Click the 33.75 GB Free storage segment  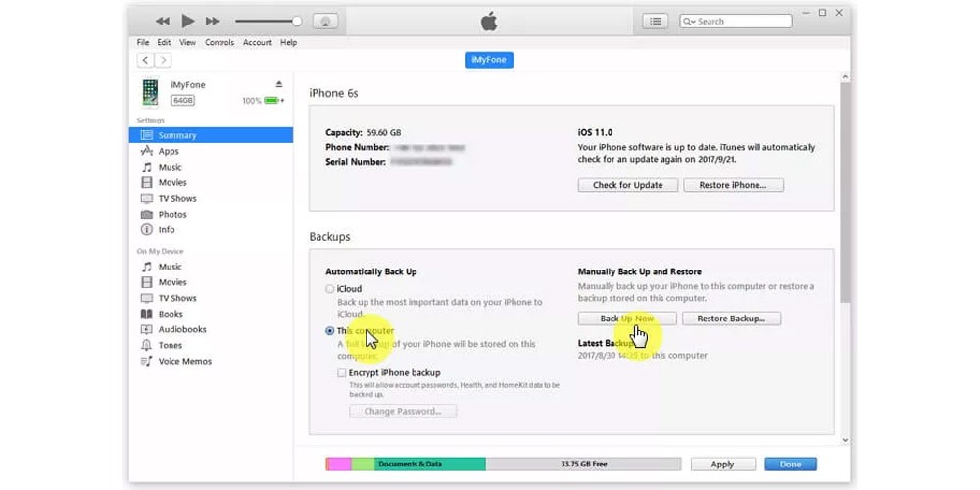583,465
